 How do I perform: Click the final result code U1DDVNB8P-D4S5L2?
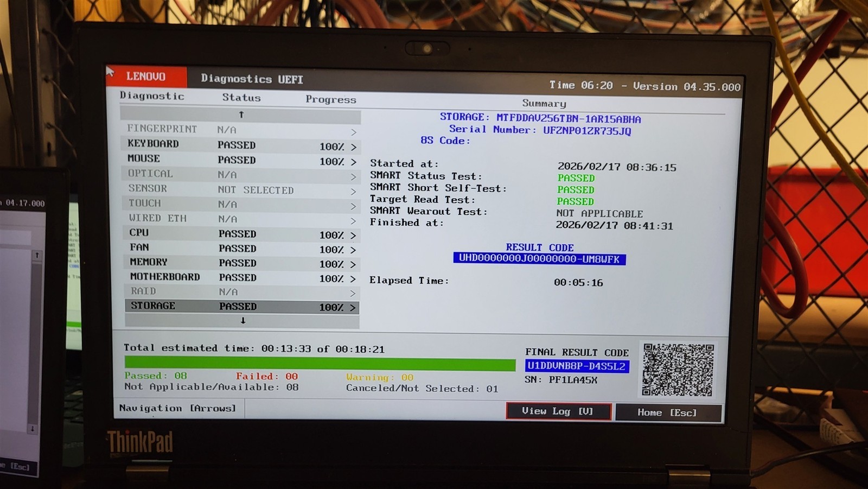577,366
